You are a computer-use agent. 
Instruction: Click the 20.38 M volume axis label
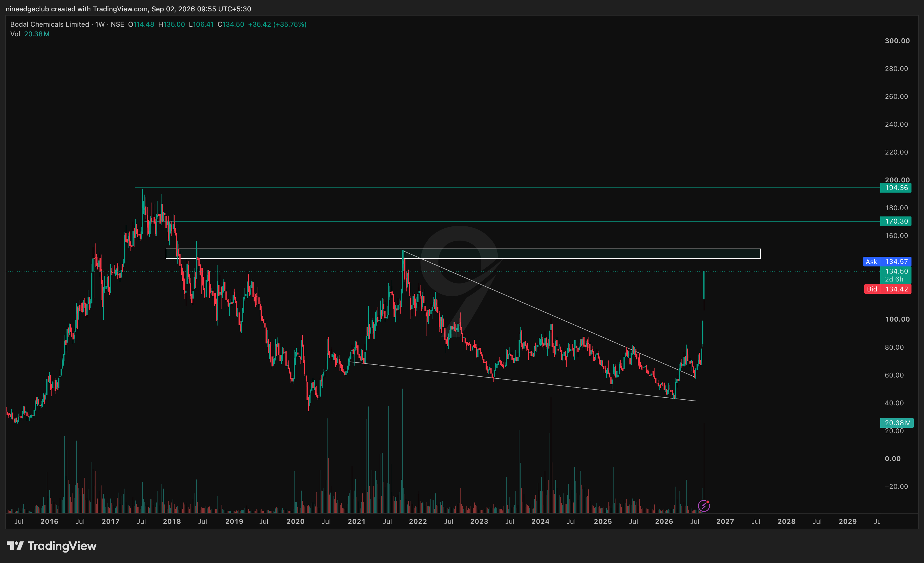point(897,423)
